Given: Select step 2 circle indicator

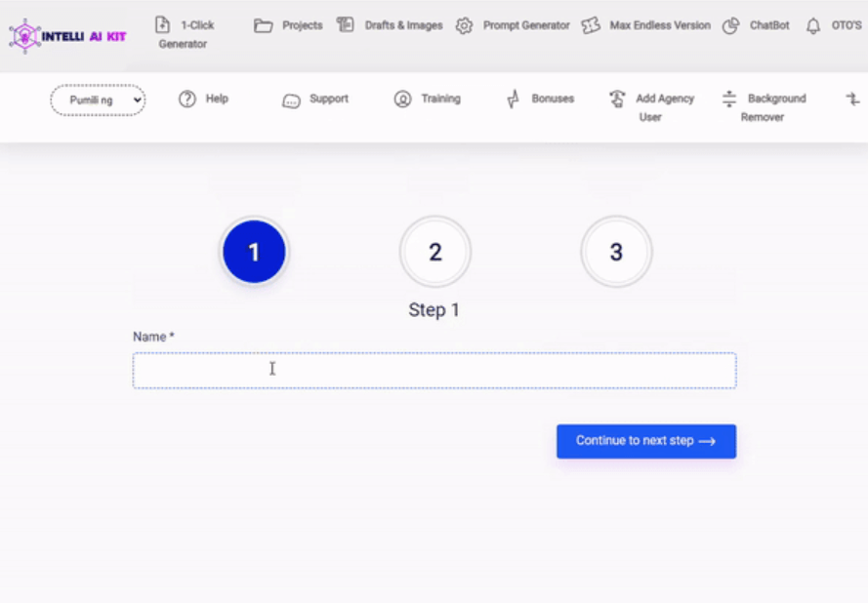Looking at the screenshot, I should (x=434, y=251).
